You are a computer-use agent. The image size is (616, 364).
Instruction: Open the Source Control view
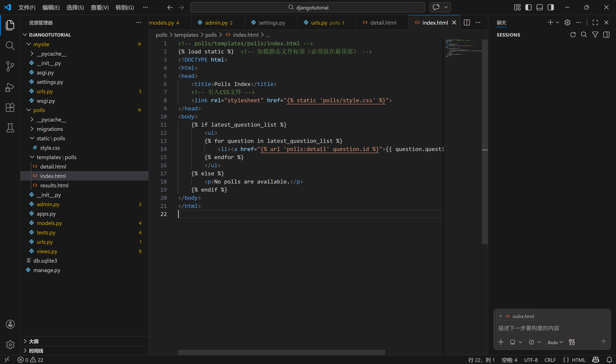coord(10,66)
